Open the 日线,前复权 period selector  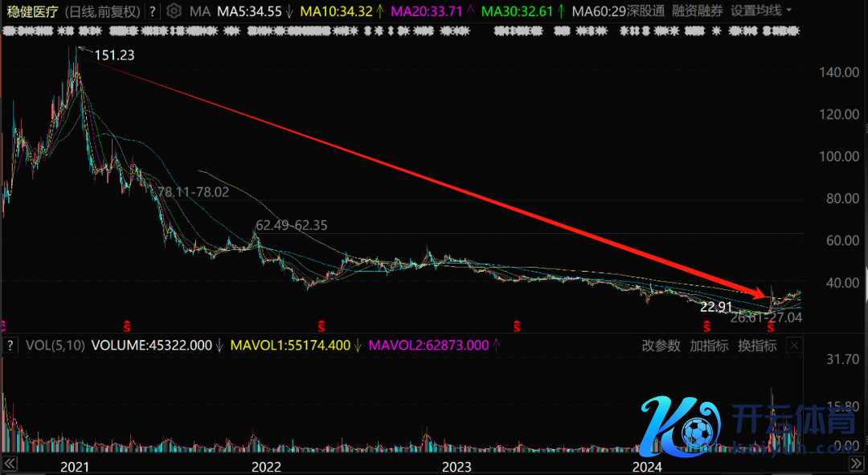pyautogui.click(x=101, y=11)
